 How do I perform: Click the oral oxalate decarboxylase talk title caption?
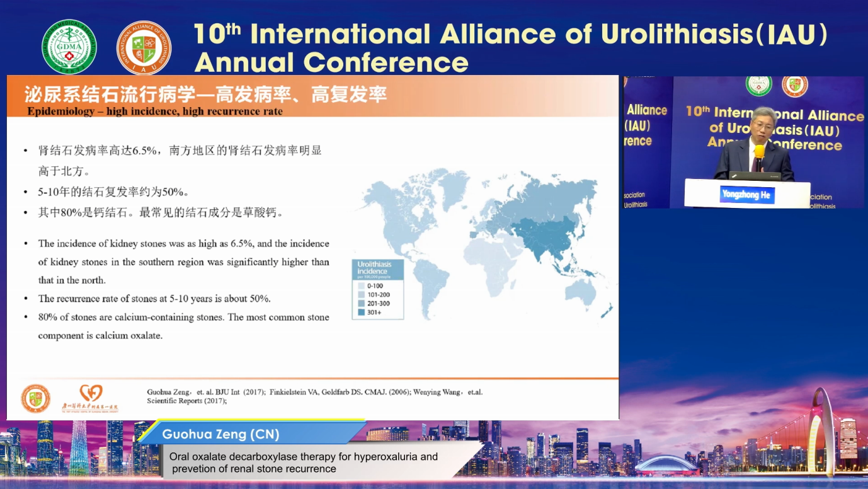click(303, 463)
